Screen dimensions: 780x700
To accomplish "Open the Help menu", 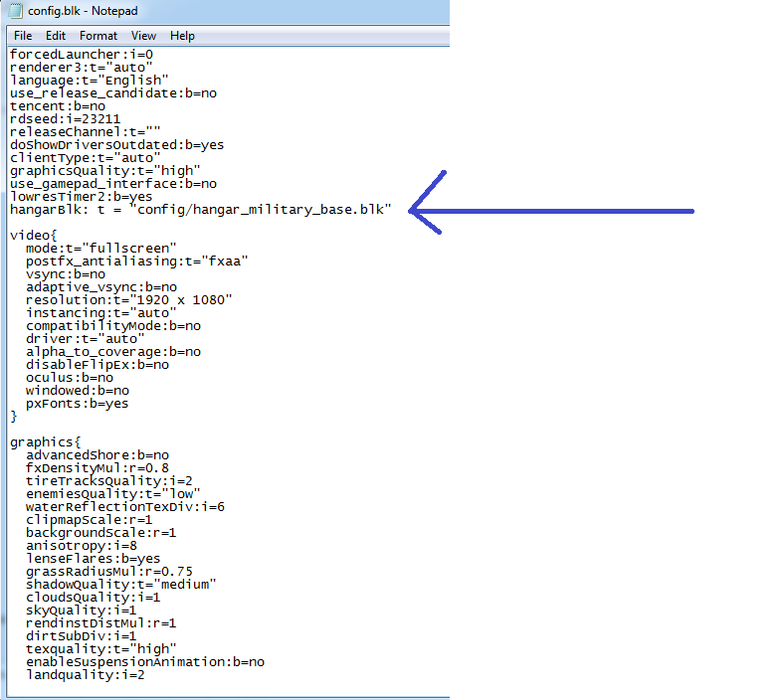I will click(182, 36).
